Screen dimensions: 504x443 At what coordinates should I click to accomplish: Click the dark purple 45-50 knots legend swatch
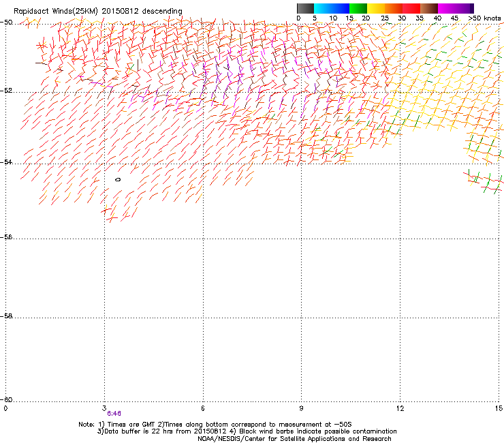(x=464, y=8)
